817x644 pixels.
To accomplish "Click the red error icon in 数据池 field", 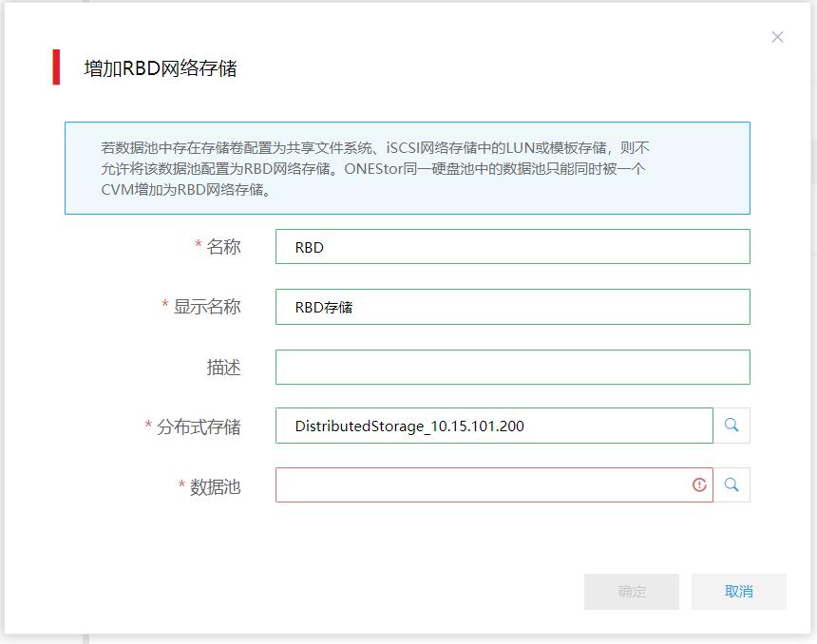I will coord(699,484).
